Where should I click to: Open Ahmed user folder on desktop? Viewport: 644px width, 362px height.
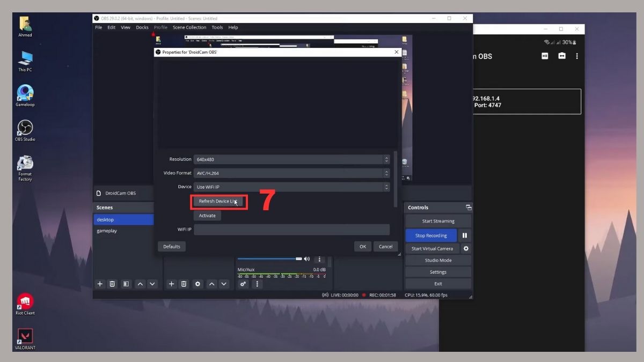25,27
